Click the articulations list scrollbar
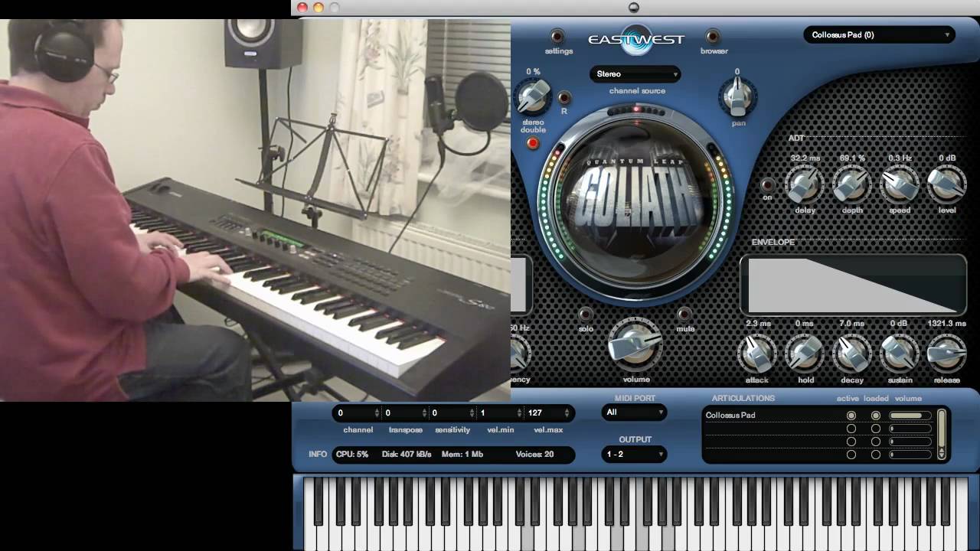980x551 pixels. 942,434
